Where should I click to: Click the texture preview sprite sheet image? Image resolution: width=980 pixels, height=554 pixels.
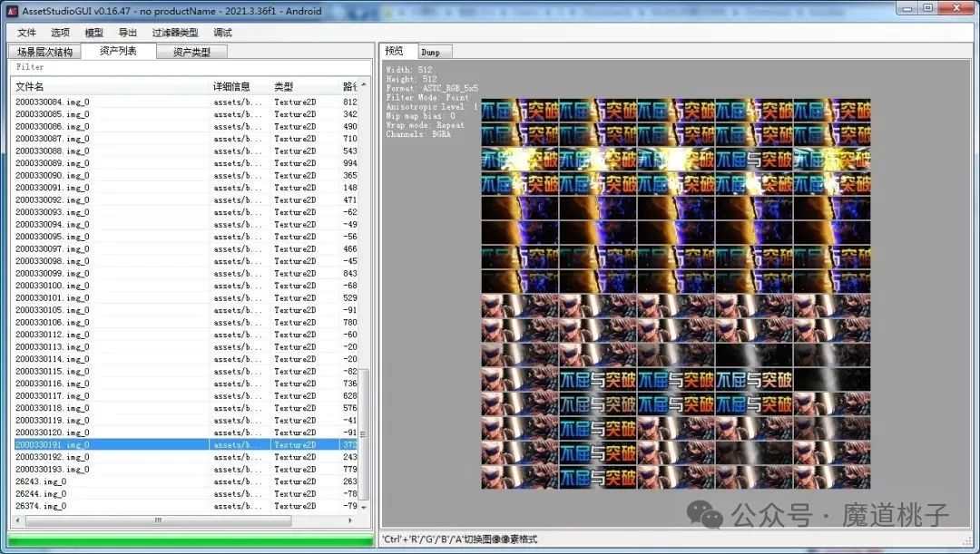[x=676, y=294]
